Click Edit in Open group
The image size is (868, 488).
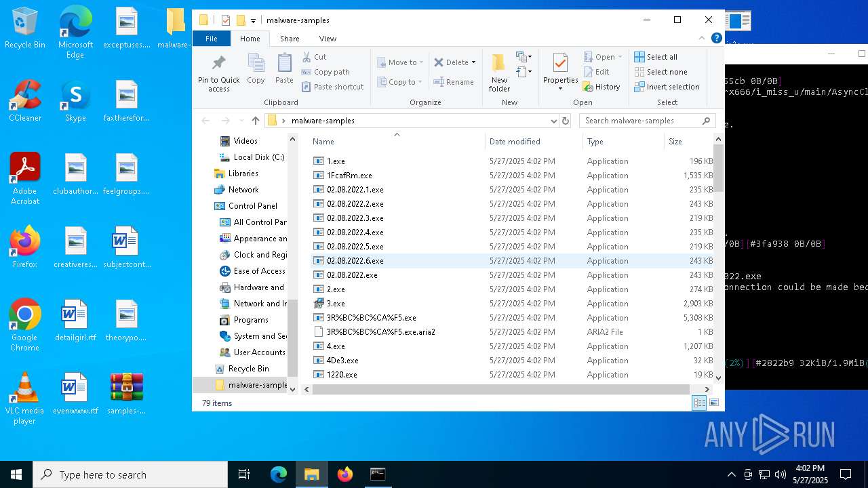(x=596, y=72)
